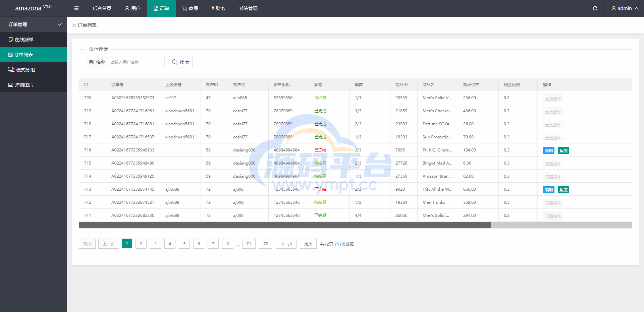Click the 共72页 717条数据 total count
This screenshot has width=644, height=312.
click(x=337, y=244)
